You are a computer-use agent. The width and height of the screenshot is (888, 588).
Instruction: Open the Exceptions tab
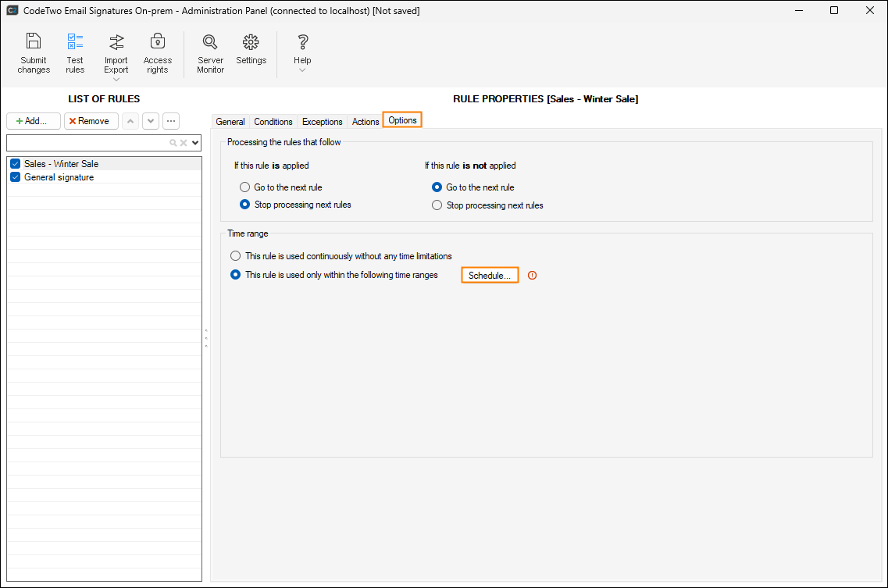coord(322,122)
